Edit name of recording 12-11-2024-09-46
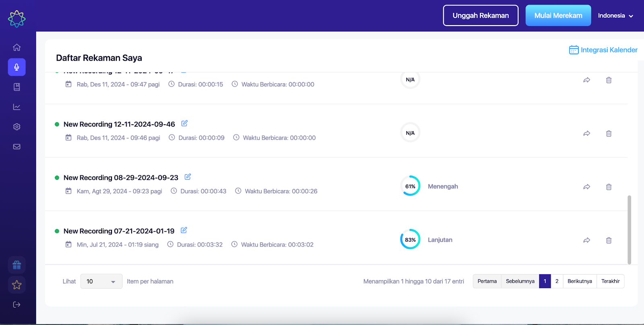 coord(184,123)
